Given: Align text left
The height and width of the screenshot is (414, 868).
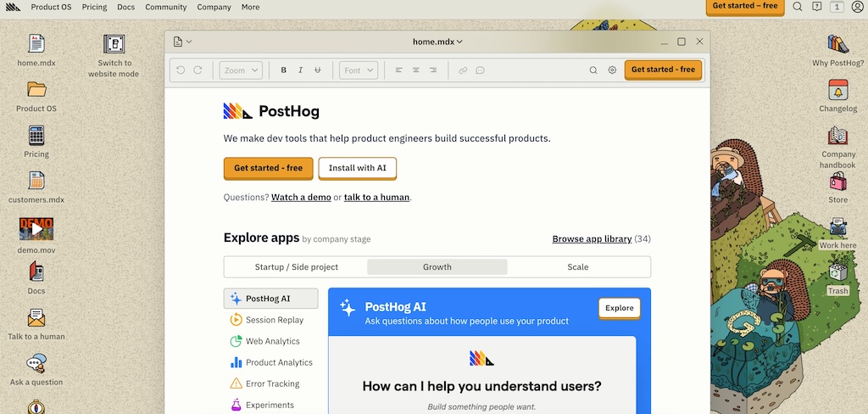Looking at the screenshot, I should (398, 70).
